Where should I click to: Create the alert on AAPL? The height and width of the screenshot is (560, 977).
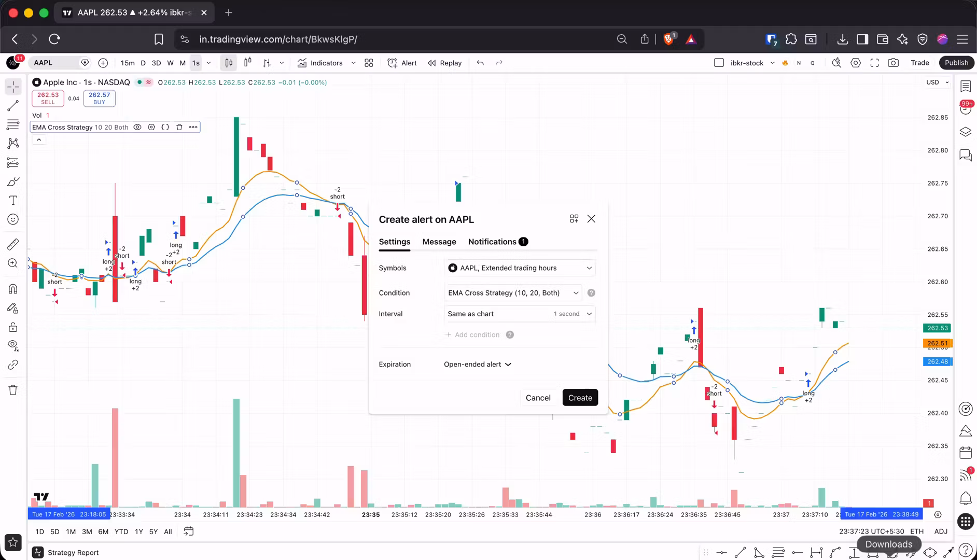click(x=580, y=398)
